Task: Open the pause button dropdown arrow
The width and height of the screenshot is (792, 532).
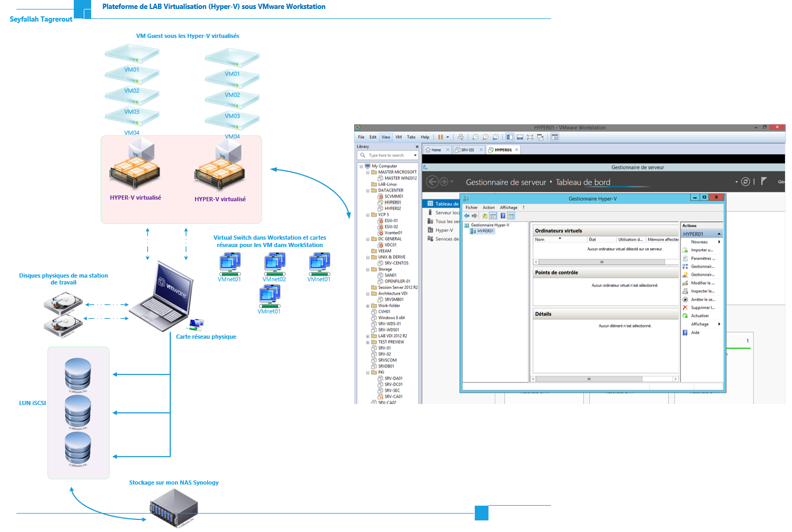Action: point(447,137)
